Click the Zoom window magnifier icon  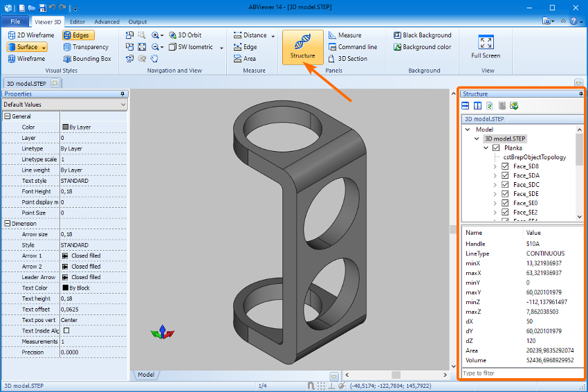tap(142, 35)
